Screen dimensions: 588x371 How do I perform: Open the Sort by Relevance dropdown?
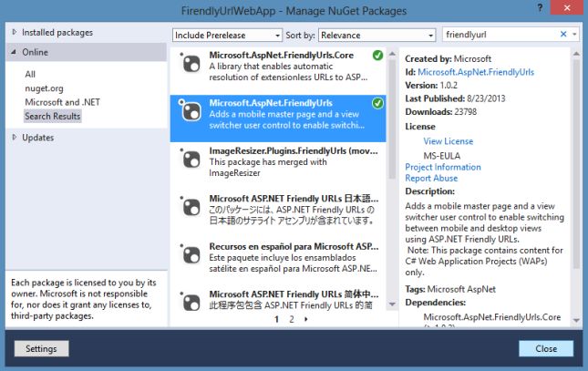tap(377, 36)
